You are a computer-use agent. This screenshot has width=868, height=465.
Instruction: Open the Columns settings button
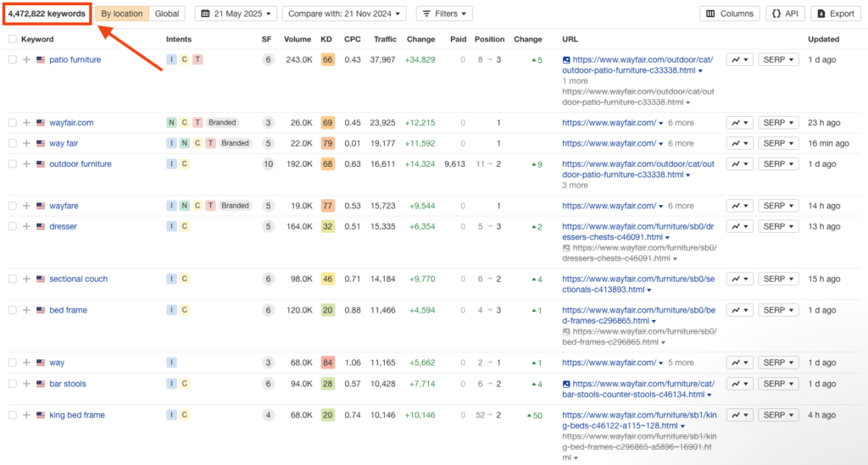click(x=730, y=14)
